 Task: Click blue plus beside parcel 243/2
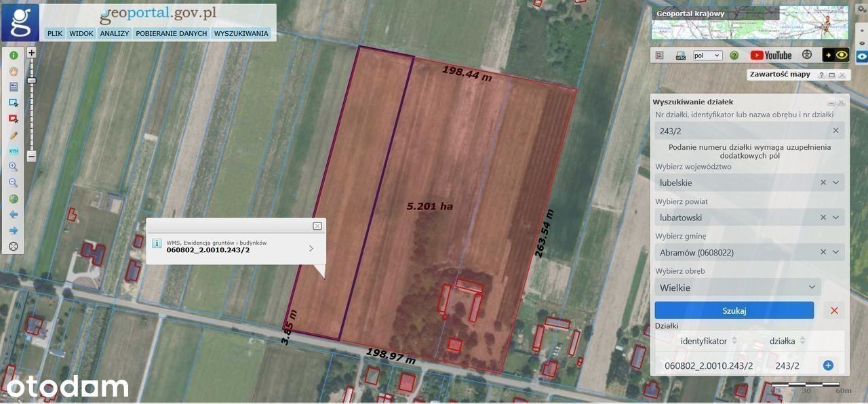(828, 365)
